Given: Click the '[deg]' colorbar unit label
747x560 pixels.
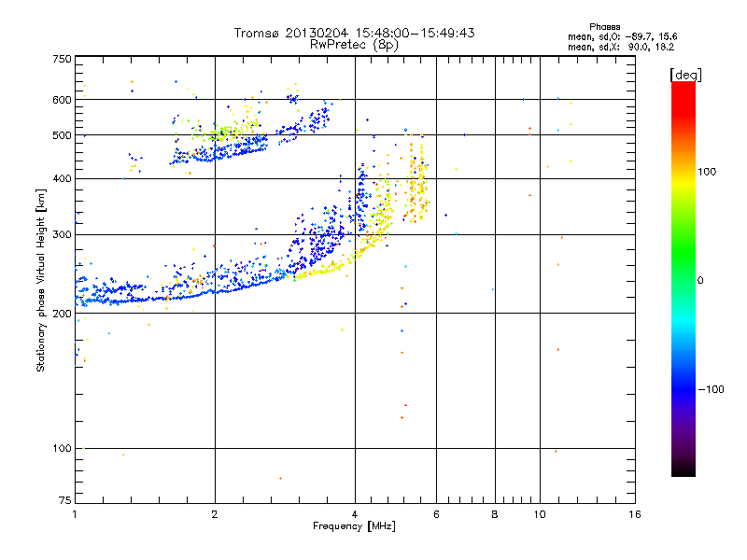Looking at the screenshot, I should tap(685, 75).
